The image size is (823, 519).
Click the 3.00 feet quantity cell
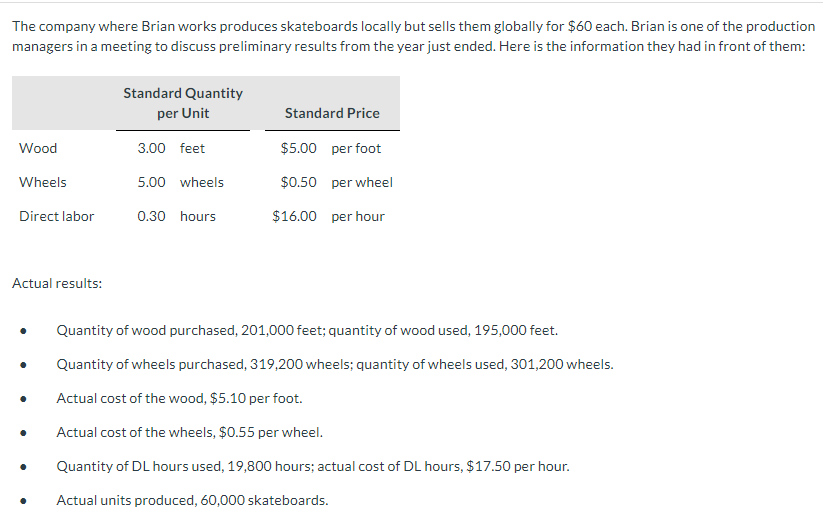click(171, 149)
